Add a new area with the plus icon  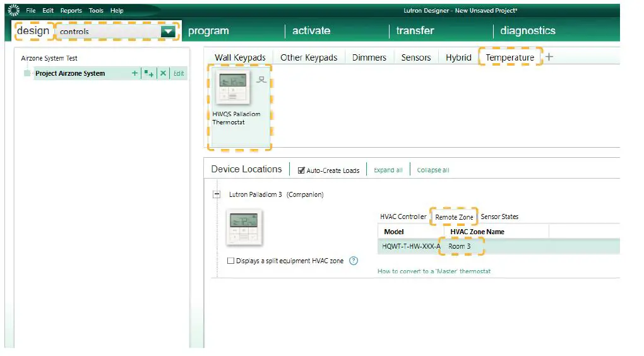pyautogui.click(x=134, y=73)
